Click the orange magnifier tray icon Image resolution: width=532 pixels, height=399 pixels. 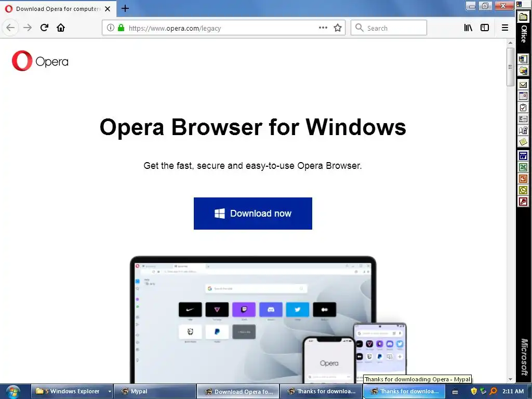[x=494, y=391]
